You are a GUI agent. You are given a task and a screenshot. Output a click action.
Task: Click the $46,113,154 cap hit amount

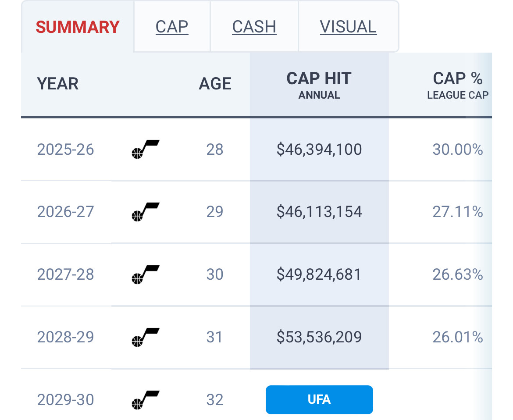coord(319,212)
